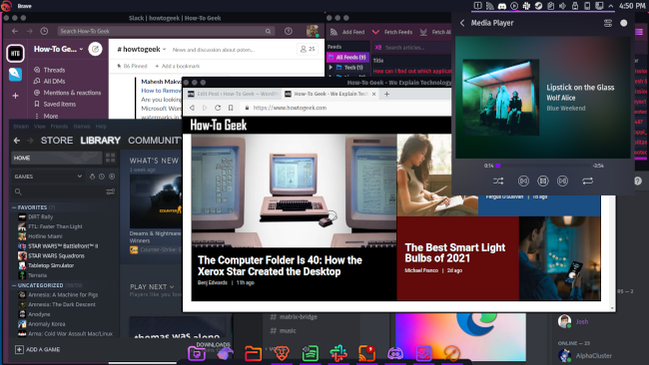The image size is (649, 365).
Task: Open volume icon in system tray
Action: (562, 6)
